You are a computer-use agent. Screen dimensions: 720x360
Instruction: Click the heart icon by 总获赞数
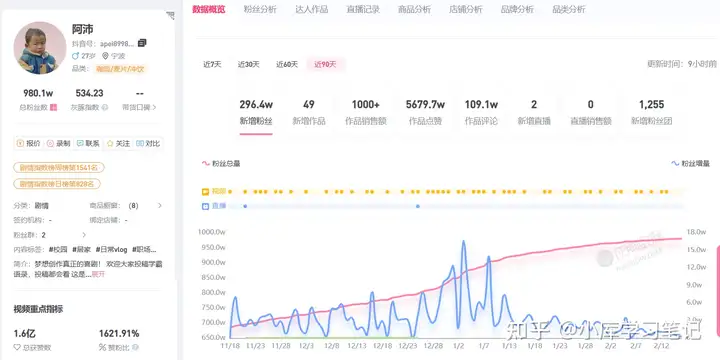pos(17,348)
